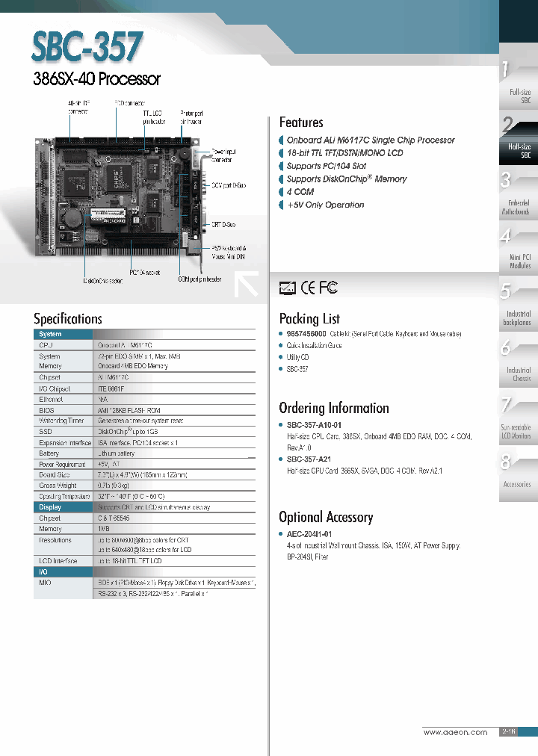Click the Display section header row
538x756 pixels.
click(145, 507)
